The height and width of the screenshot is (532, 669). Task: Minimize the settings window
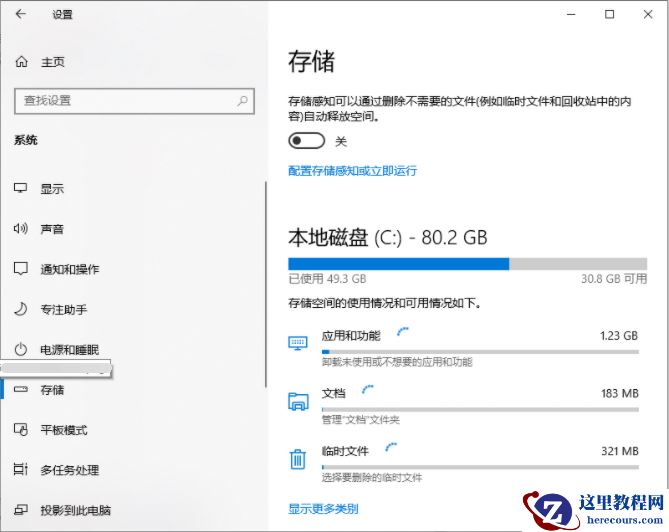[571, 14]
